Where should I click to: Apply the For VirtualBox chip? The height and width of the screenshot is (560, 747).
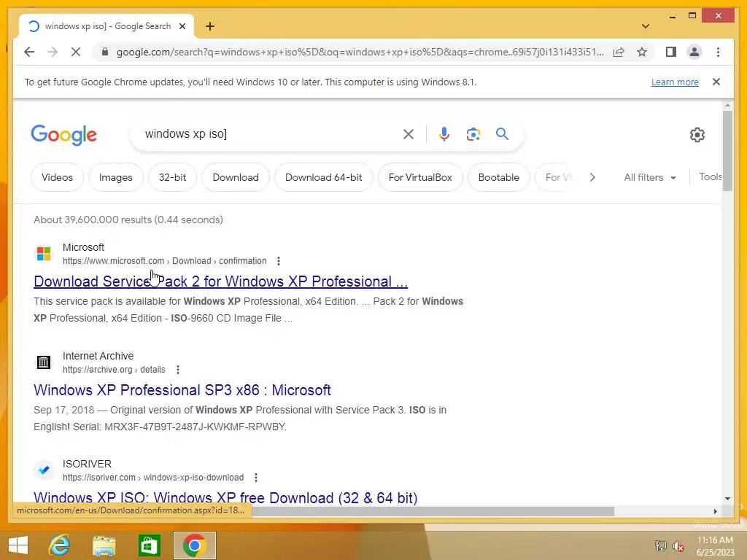tap(420, 177)
